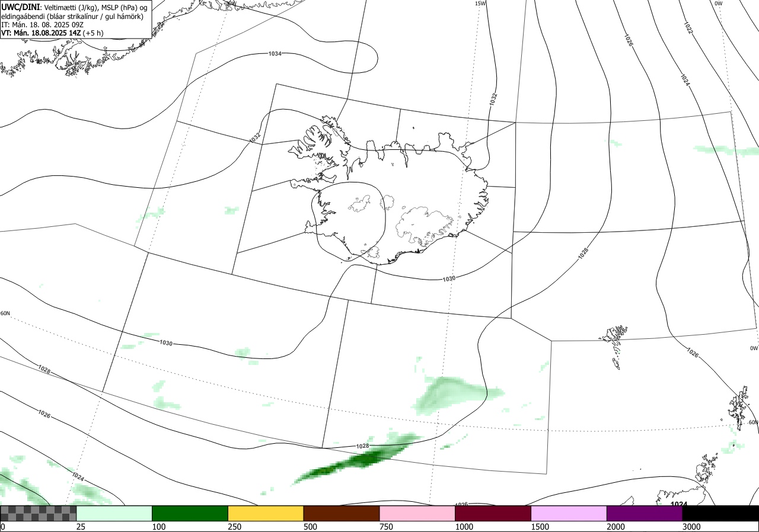Click the legend value "2000"
The height and width of the screenshot is (532, 759).
click(616, 527)
